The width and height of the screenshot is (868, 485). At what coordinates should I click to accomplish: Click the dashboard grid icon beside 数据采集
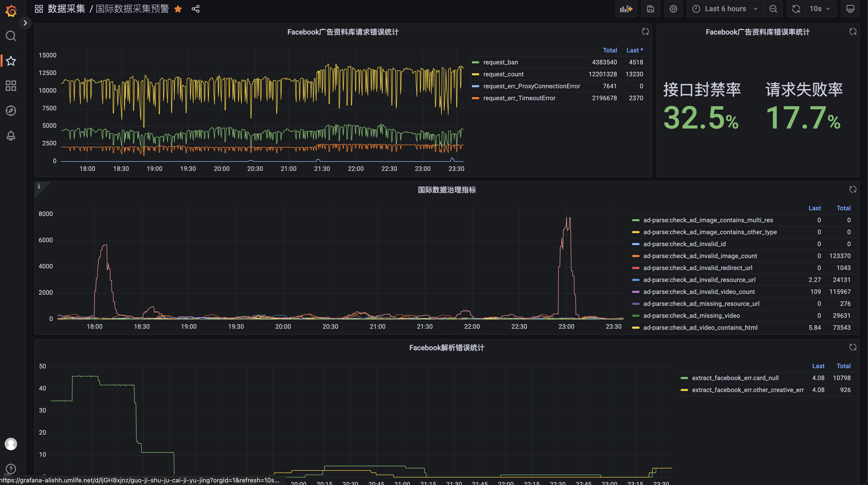tap(39, 9)
